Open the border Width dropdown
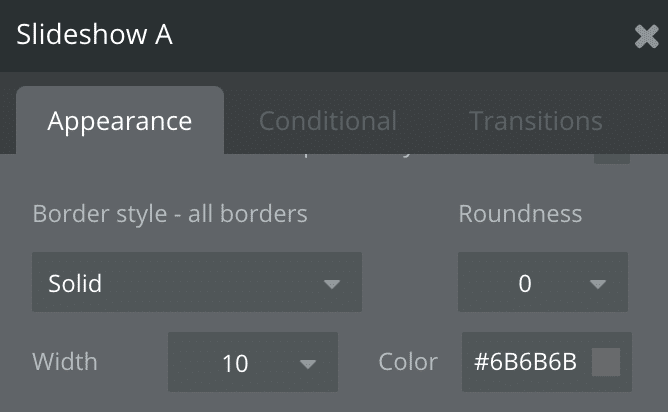The image size is (668, 412). (x=252, y=362)
